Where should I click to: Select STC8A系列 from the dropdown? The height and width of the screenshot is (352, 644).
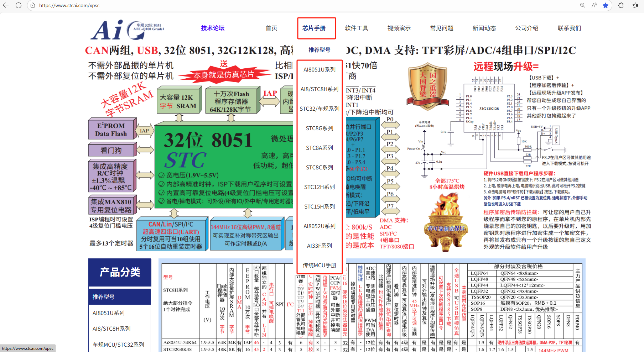point(320,148)
